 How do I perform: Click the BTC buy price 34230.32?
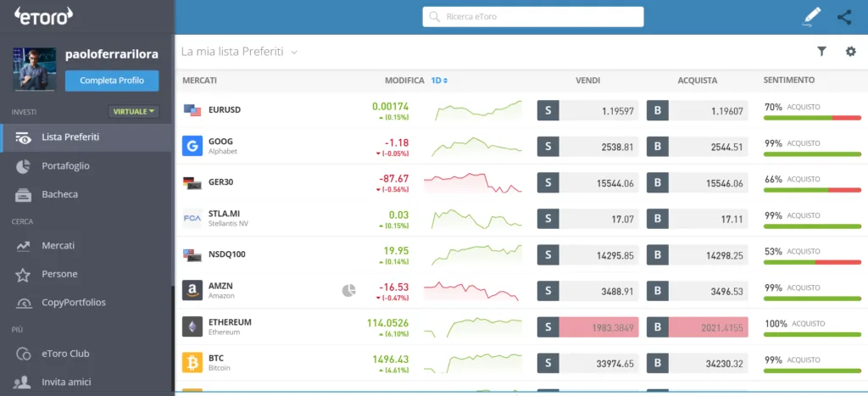(x=725, y=363)
